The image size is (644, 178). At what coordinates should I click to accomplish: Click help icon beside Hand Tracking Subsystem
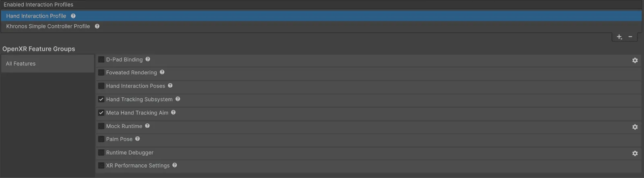[178, 99]
